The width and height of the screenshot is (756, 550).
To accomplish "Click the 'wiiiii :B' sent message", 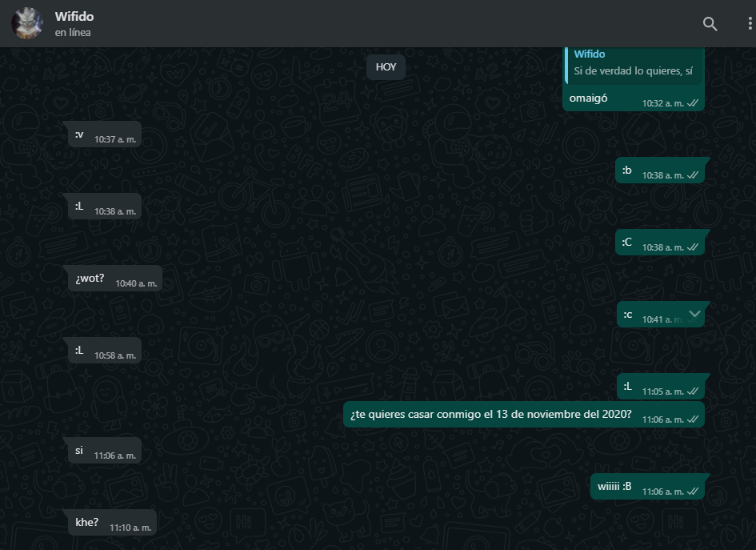I will 614,487.
